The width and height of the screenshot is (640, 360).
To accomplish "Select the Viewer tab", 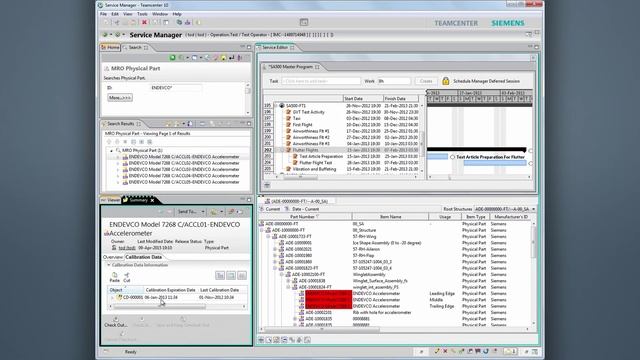I will coord(111,200).
